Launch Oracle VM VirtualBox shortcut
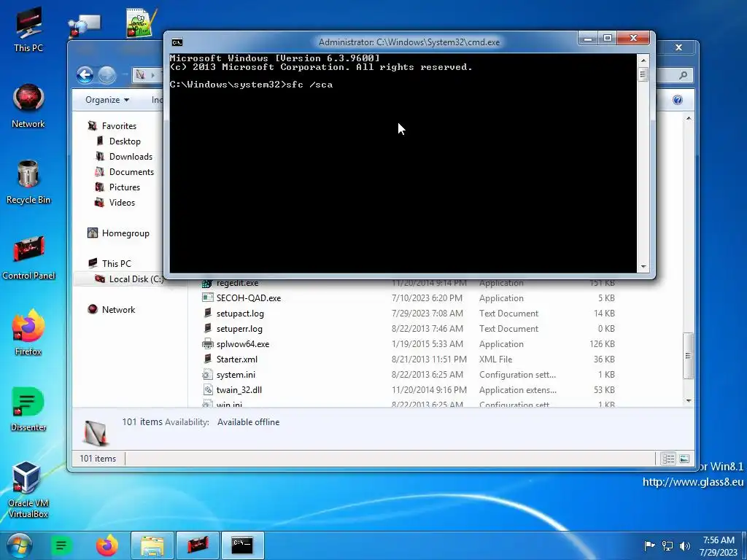The image size is (747, 560). pos(28,489)
